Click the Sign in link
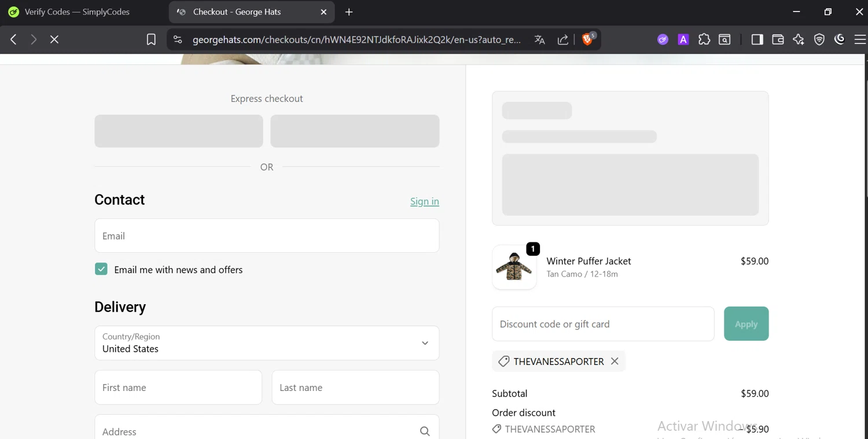This screenshot has width=868, height=439. pos(425,201)
